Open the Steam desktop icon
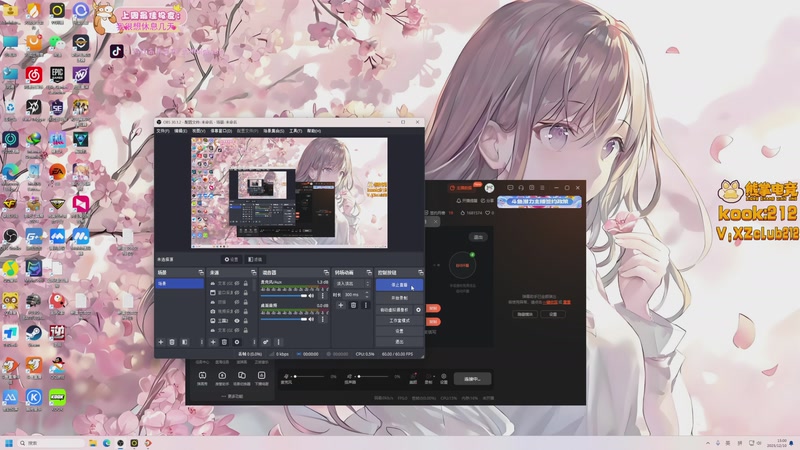This screenshot has width=800, height=450. coord(34,333)
